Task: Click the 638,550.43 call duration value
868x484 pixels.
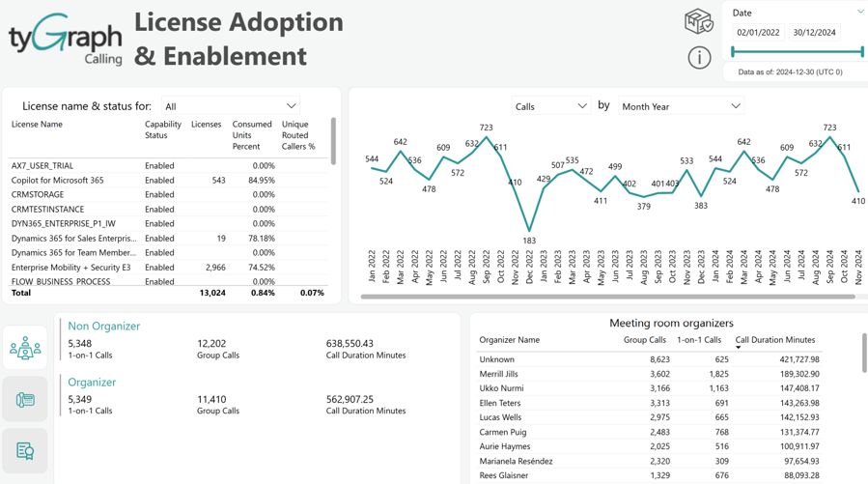Action: coord(350,343)
